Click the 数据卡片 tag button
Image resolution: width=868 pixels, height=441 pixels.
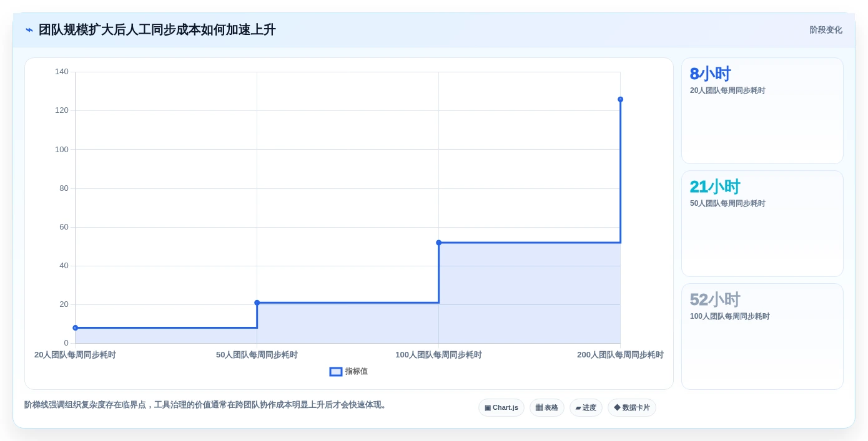tap(632, 408)
